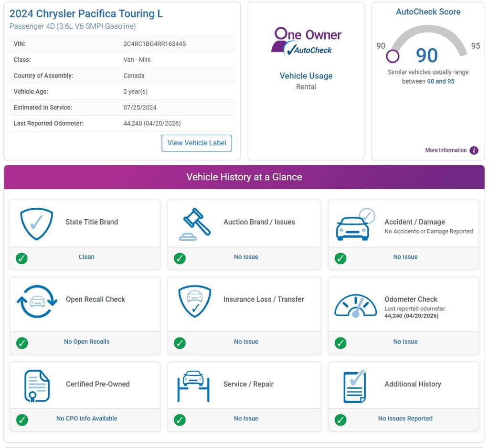Click the Insurance Loss shield icon
489x448 pixels.
[x=195, y=301]
